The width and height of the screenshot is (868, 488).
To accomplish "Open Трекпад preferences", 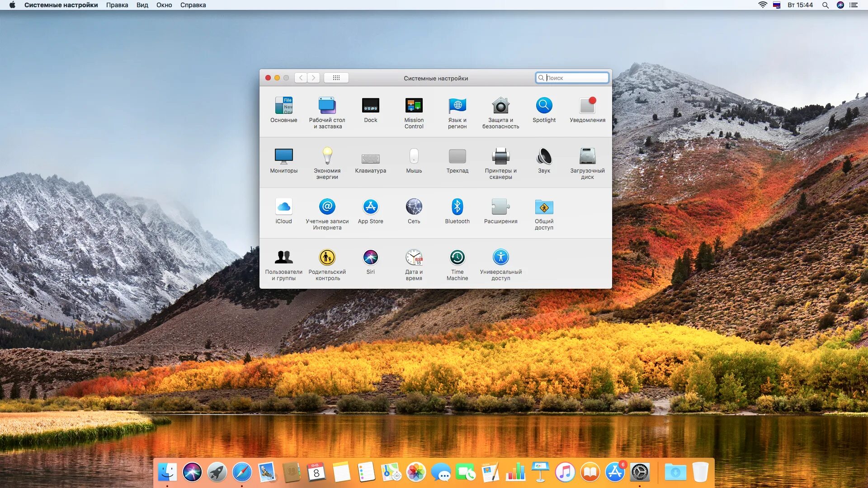I will (x=457, y=156).
